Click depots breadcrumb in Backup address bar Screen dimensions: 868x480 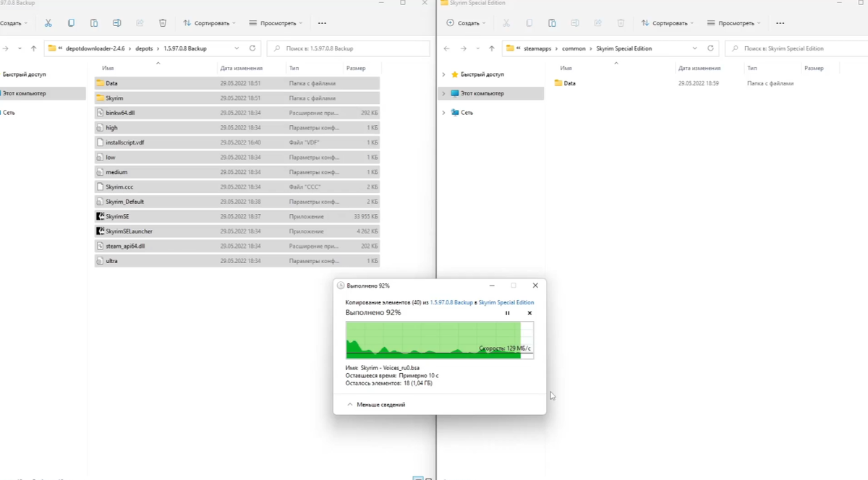point(144,48)
